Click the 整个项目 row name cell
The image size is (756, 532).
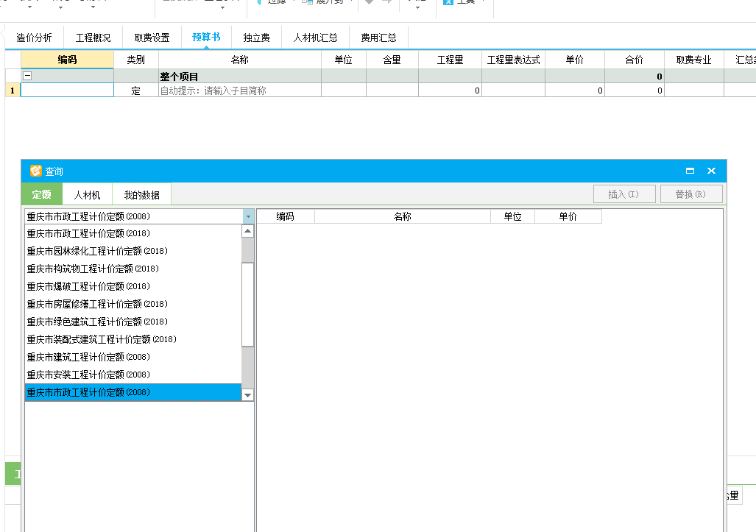pos(240,76)
